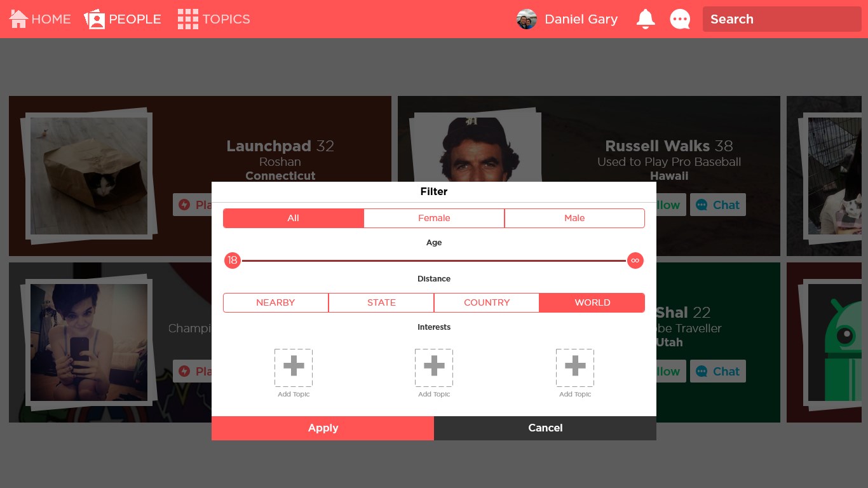Open the chat messages bubble icon

(x=680, y=19)
